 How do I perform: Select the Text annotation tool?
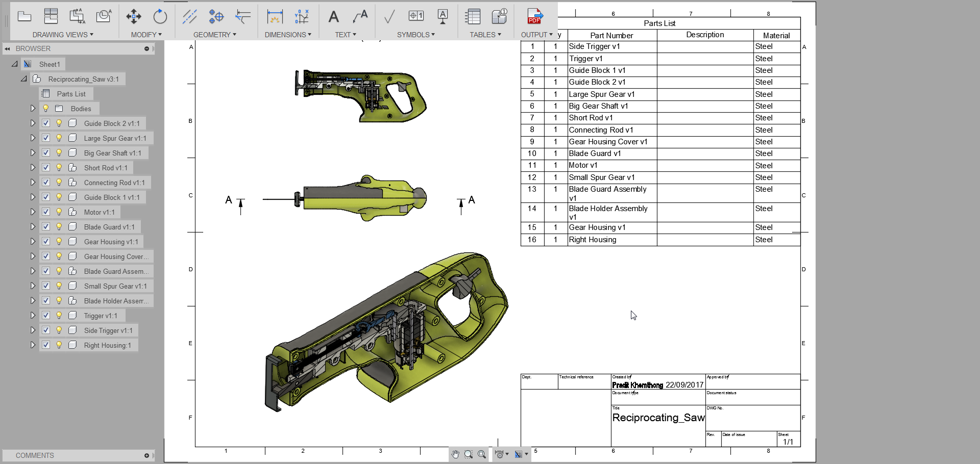[334, 17]
